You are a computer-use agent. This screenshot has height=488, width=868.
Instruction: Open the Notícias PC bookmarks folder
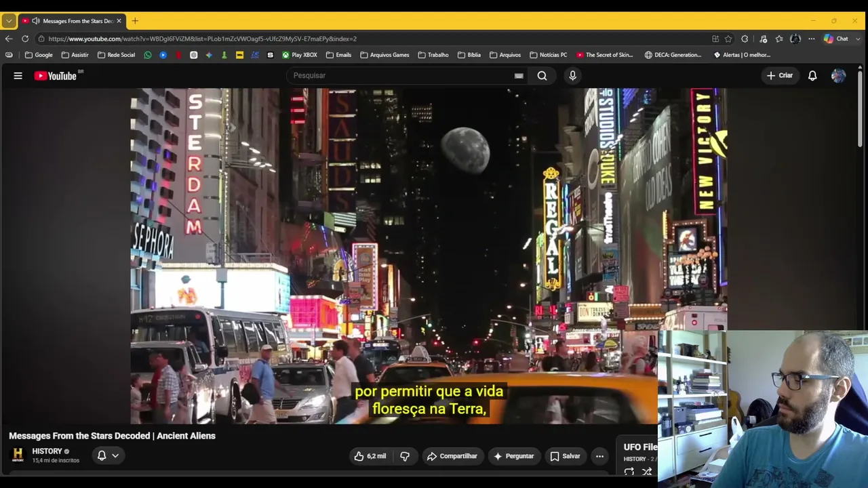pos(549,55)
